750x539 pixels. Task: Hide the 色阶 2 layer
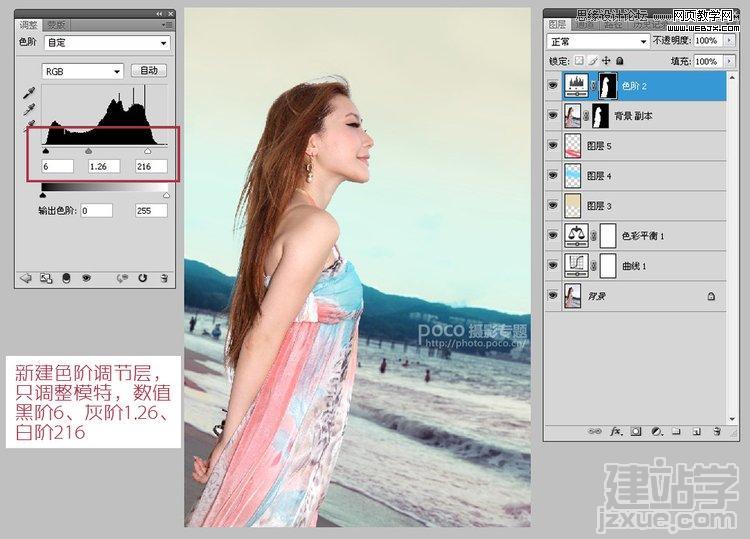pos(553,86)
